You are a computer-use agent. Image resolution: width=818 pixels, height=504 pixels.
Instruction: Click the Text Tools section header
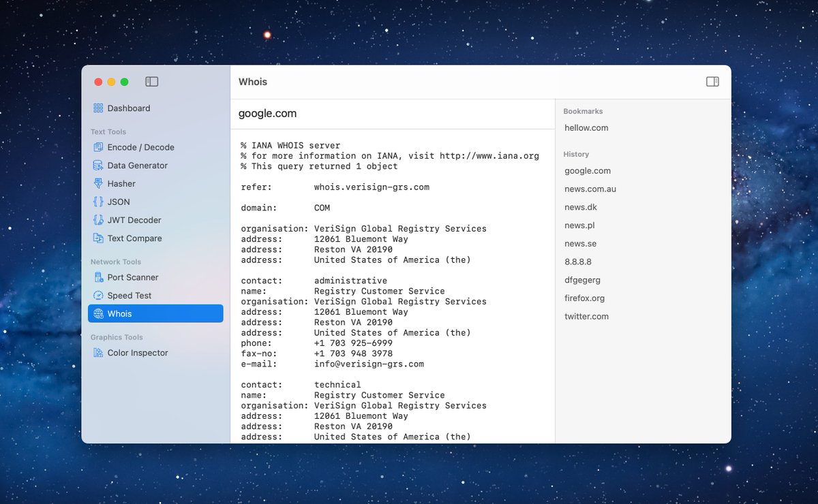pyautogui.click(x=108, y=132)
